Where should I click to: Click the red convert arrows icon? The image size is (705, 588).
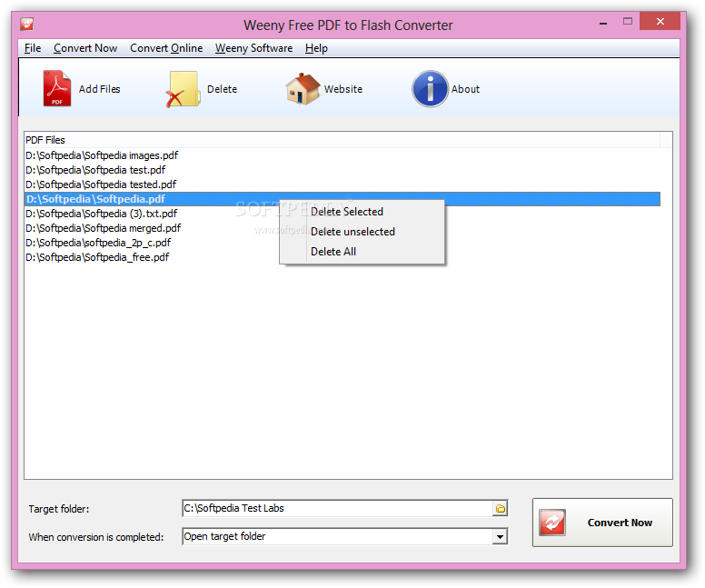[x=552, y=523]
